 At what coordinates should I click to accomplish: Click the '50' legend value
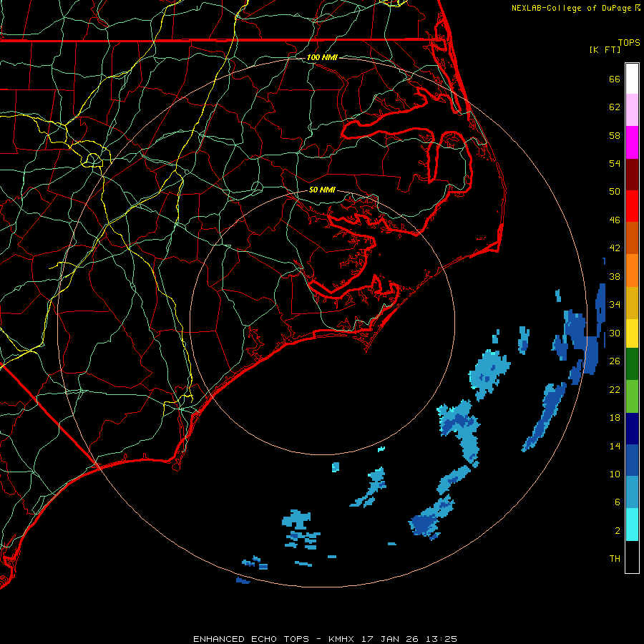(x=615, y=192)
